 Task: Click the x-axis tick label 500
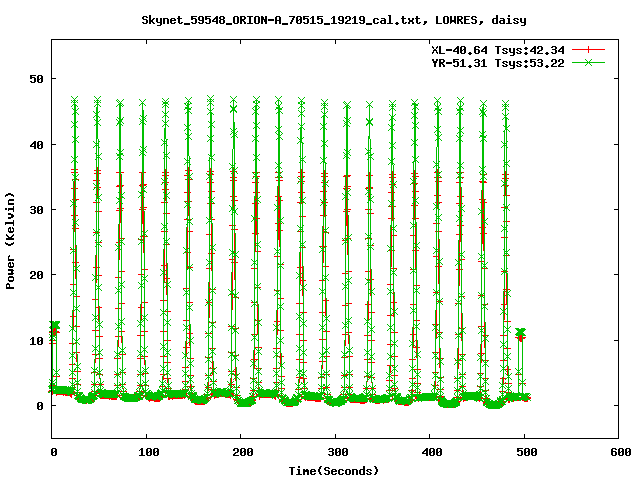(527, 452)
